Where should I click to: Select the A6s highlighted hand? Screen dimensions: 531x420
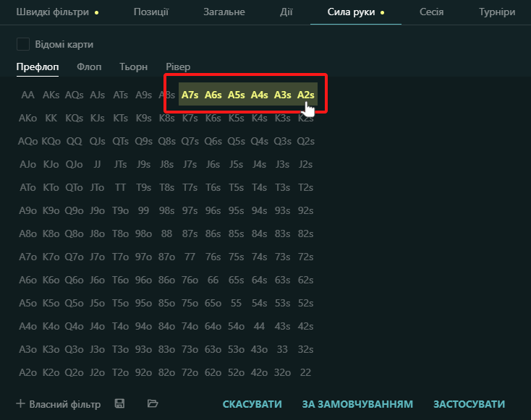(x=213, y=95)
